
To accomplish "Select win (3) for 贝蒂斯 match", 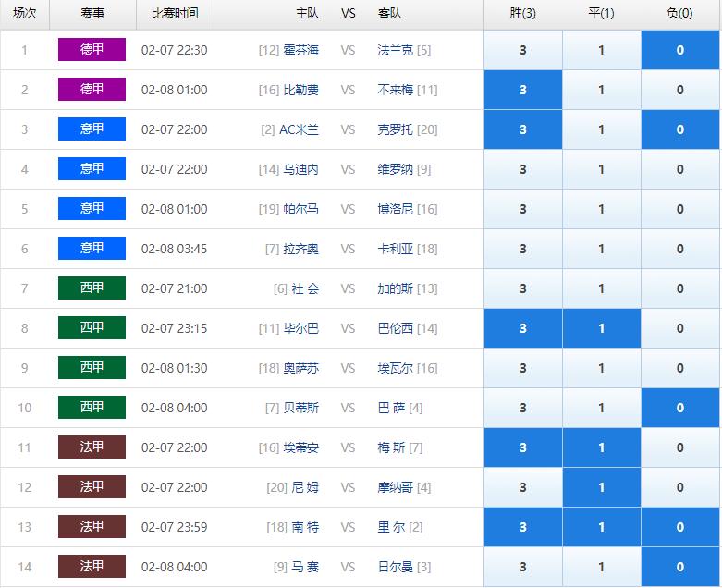I will [523, 408].
